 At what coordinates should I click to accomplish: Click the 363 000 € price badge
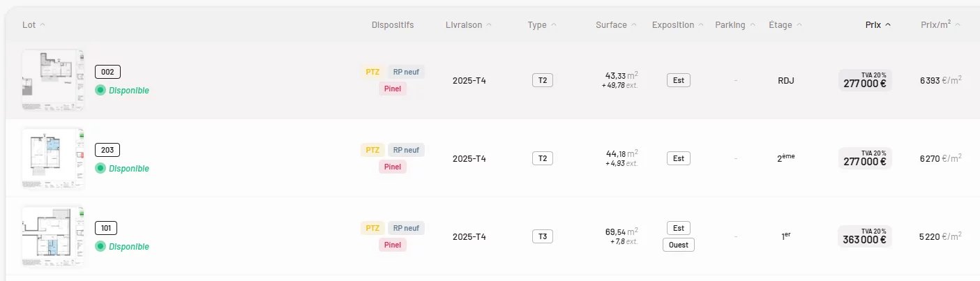[x=865, y=236]
